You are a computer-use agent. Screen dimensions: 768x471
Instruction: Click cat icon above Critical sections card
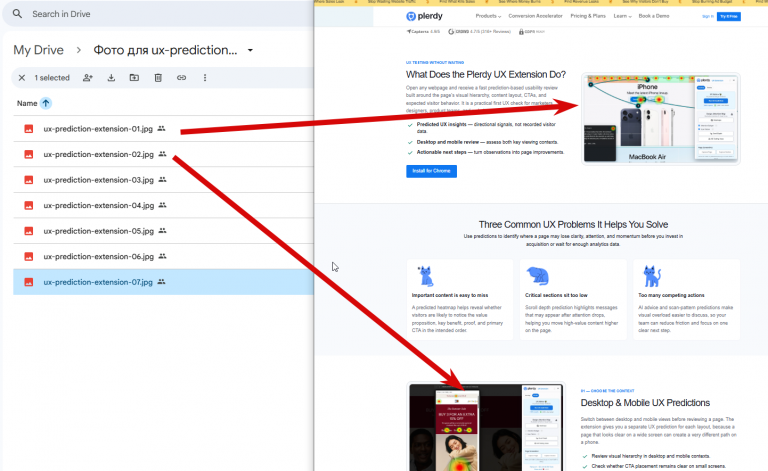point(537,276)
